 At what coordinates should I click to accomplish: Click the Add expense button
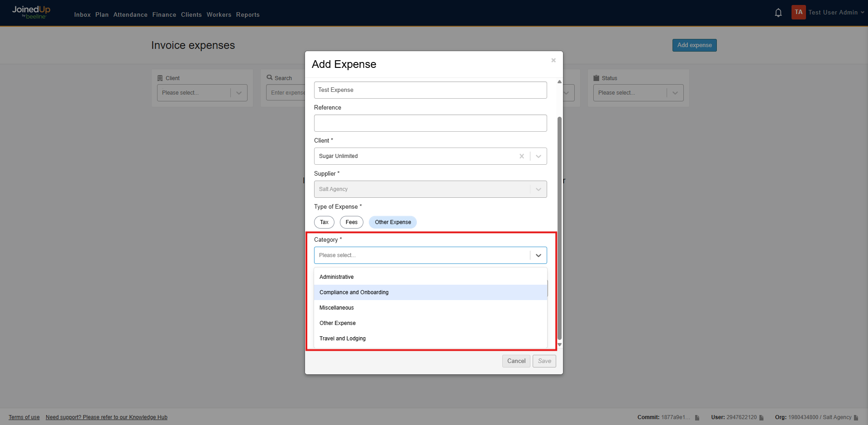(x=694, y=45)
